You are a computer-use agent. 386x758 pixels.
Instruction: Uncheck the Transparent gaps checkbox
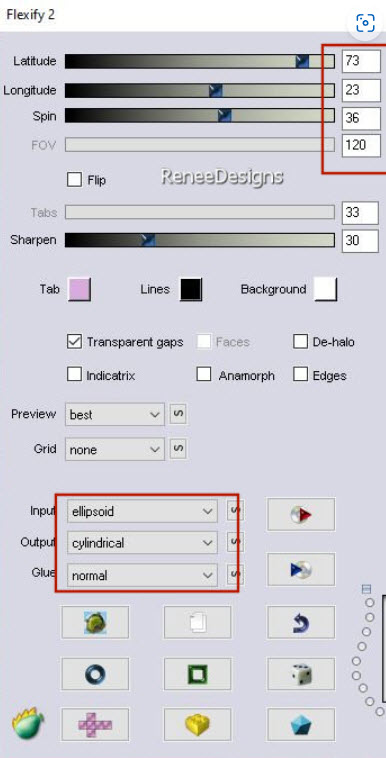(74, 342)
